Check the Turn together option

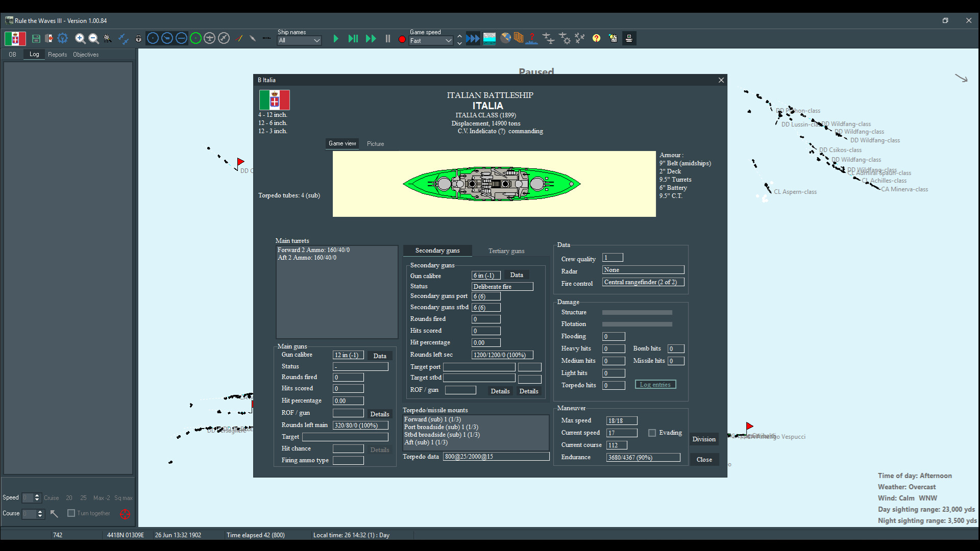click(x=71, y=513)
